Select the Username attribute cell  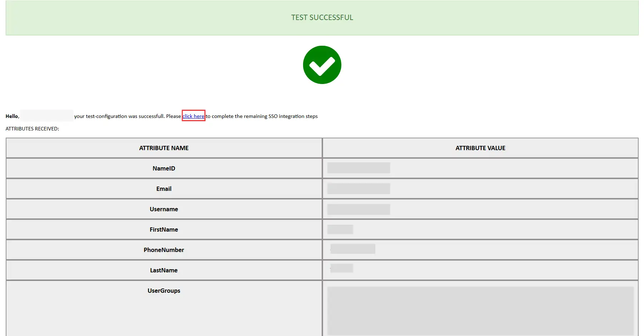(x=164, y=209)
